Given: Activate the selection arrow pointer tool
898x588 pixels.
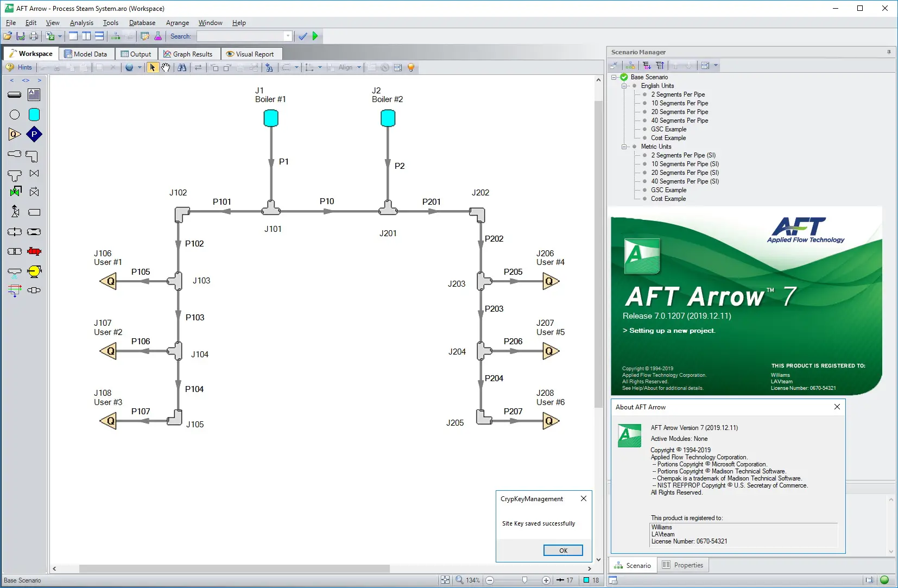Looking at the screenshot, I should 153,67.
